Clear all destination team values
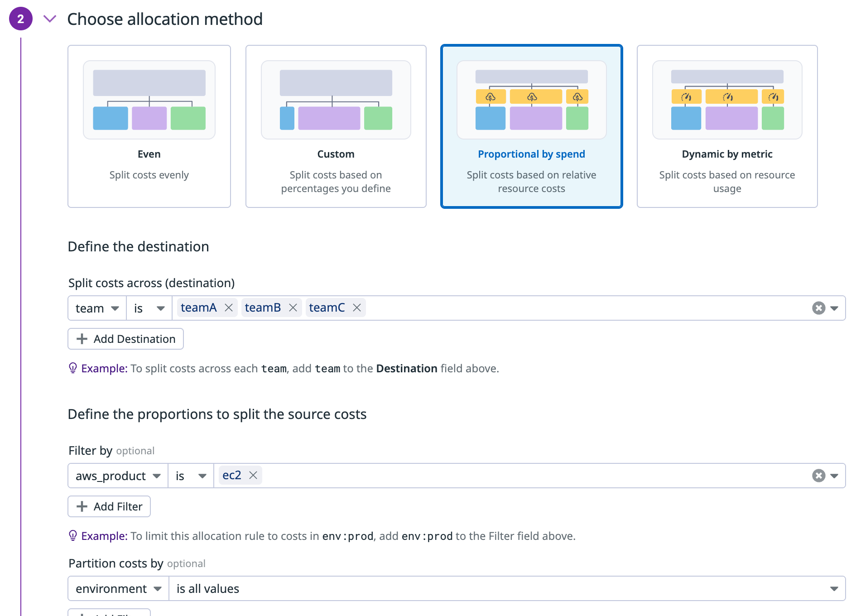 point(818,308)
